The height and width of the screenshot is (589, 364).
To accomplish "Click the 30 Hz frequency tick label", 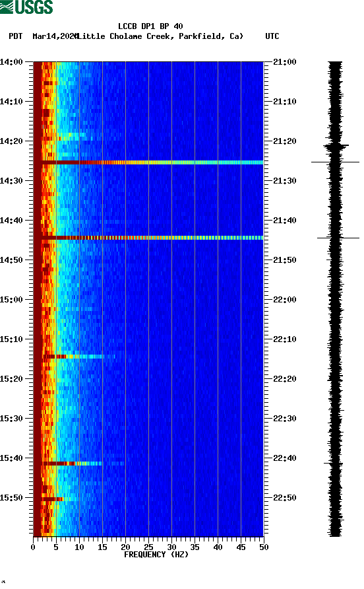I will [171, 547].
